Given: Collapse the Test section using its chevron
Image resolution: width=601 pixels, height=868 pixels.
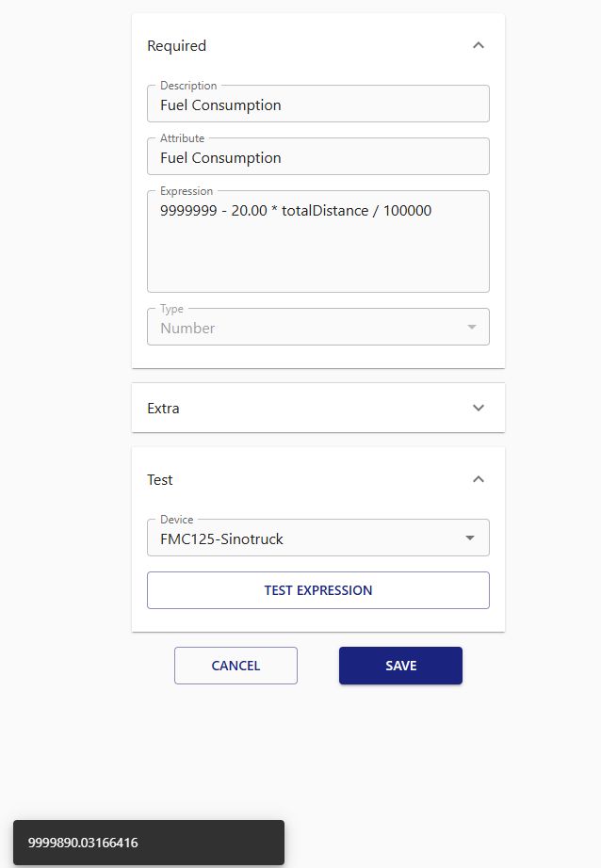Looking at the screenshot, I should [x=479, y=479].
